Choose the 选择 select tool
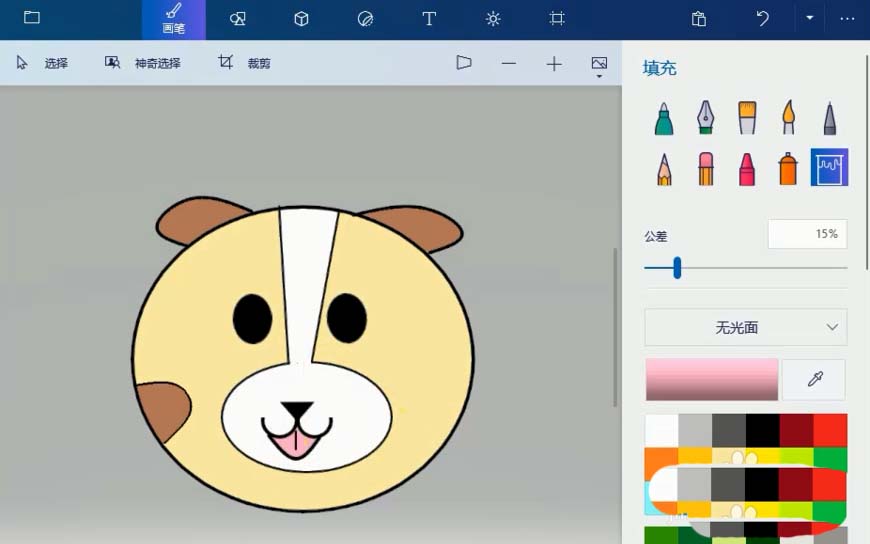This screenshot has height=544, width=870. tap(42, 63)
